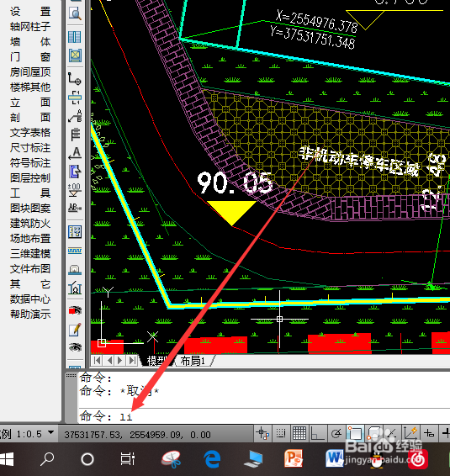The height and width of the screenshot is (476, 450).
Task: Open Windows taskbar search
Action: point(47,459)
